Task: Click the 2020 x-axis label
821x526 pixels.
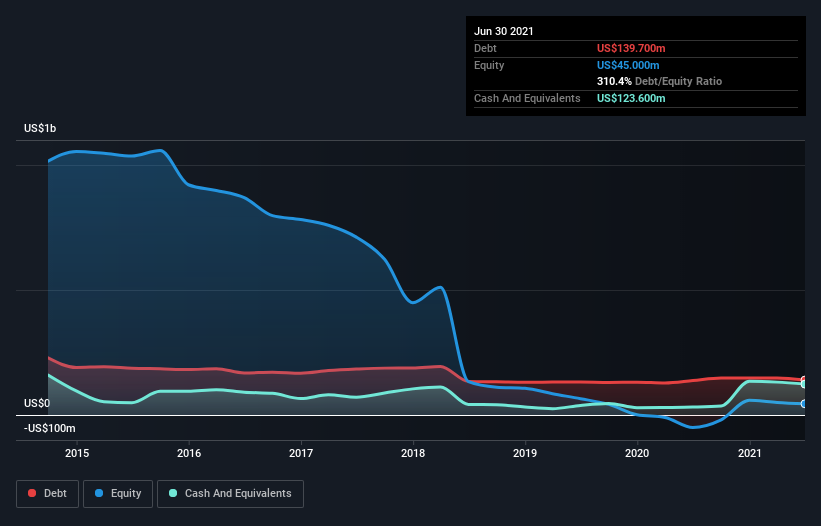Action: tap(637, 453)
